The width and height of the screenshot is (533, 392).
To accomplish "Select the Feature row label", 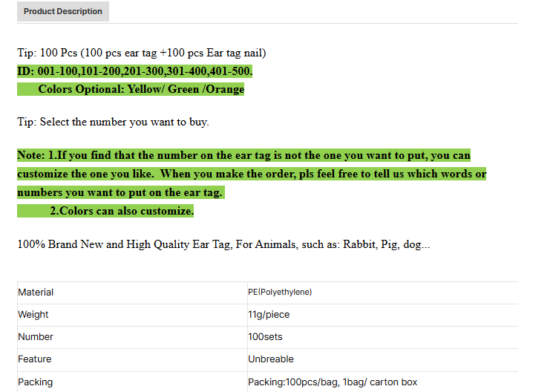I will tap(35, 359).
